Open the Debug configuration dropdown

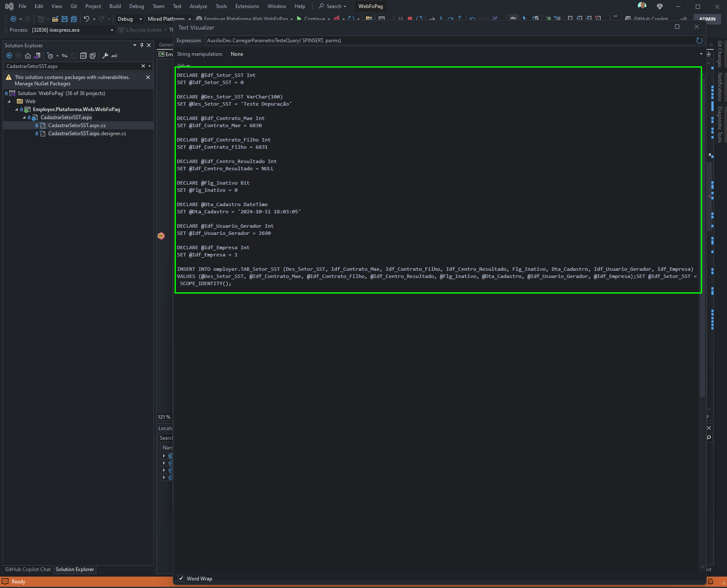coord(130,19)
